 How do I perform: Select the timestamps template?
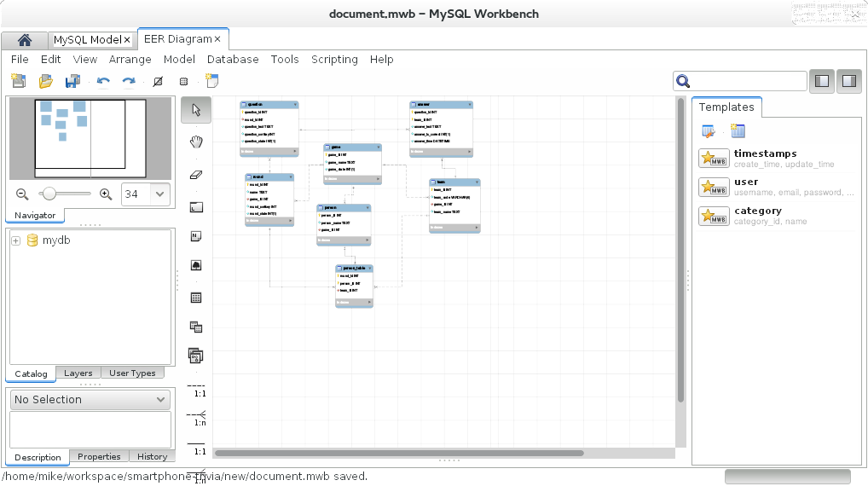765,158
